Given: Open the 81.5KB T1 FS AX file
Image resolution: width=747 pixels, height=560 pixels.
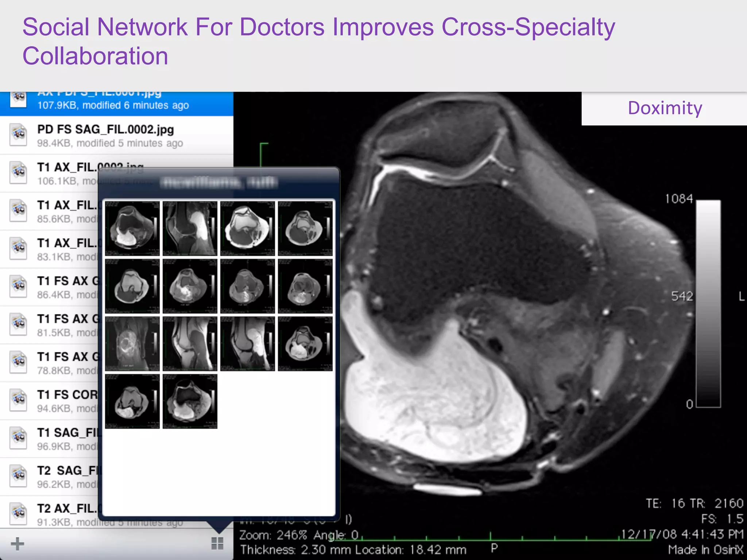Looking at the screenshot, I should (49, 325).
